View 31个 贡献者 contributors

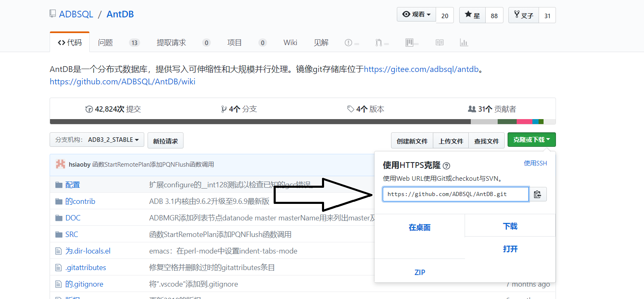tap(492, 109)
